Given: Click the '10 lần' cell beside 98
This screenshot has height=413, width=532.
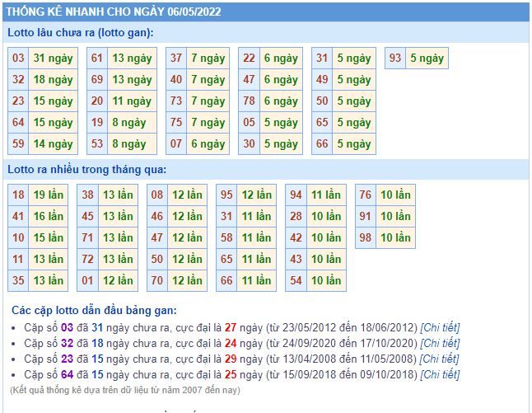Looking at the screenshot, I should (395, 237).
